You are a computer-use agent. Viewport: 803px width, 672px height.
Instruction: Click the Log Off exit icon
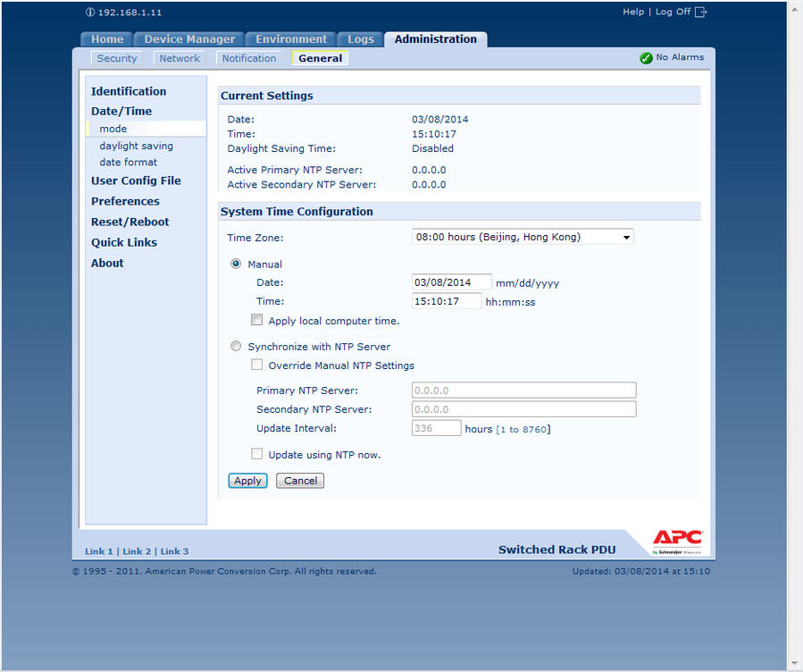(x=700, y=12)
